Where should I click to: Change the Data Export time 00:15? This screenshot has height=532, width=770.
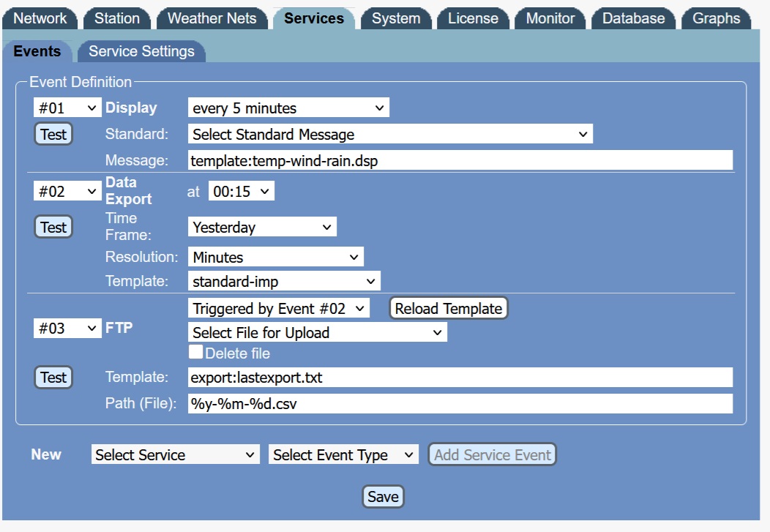(x=242, y=192)
